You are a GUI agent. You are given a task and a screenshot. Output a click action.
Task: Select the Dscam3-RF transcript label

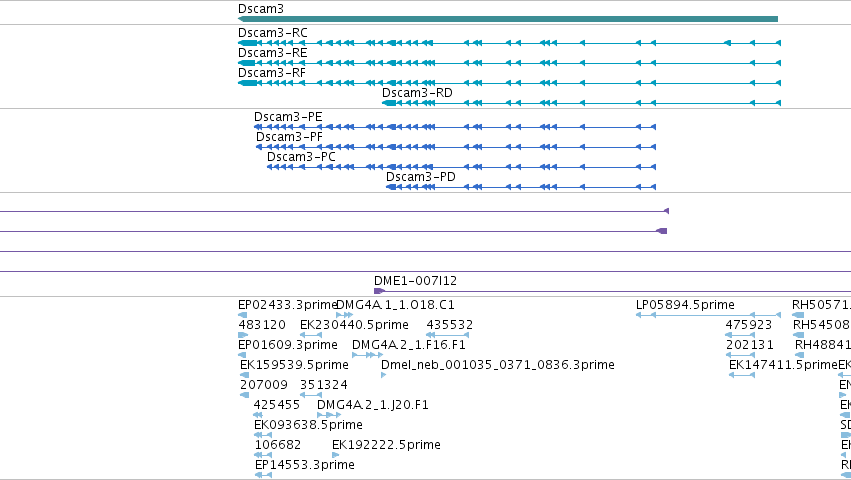pos(272,73)
